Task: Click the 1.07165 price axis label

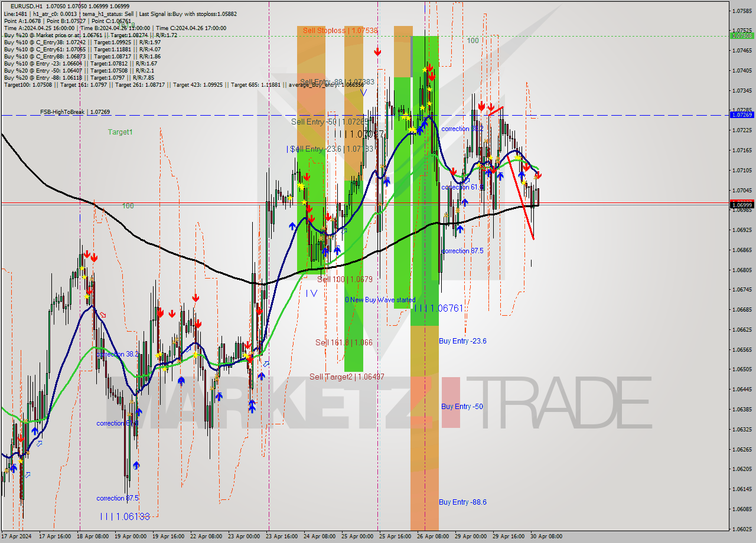Action: 742,150
